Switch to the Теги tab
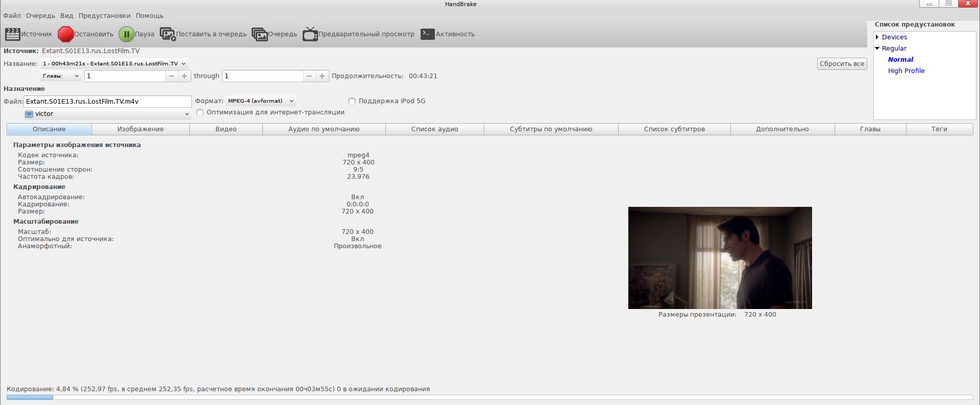Viewport: 980px width, 405px height. pyautogui.click(x=939, y=129)
